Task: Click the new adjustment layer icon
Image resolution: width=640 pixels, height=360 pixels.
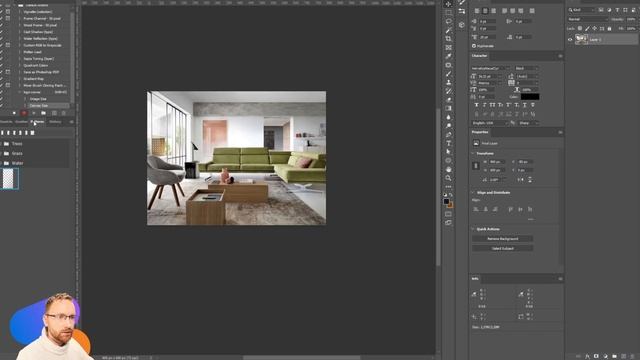Action: pos(605,356)
